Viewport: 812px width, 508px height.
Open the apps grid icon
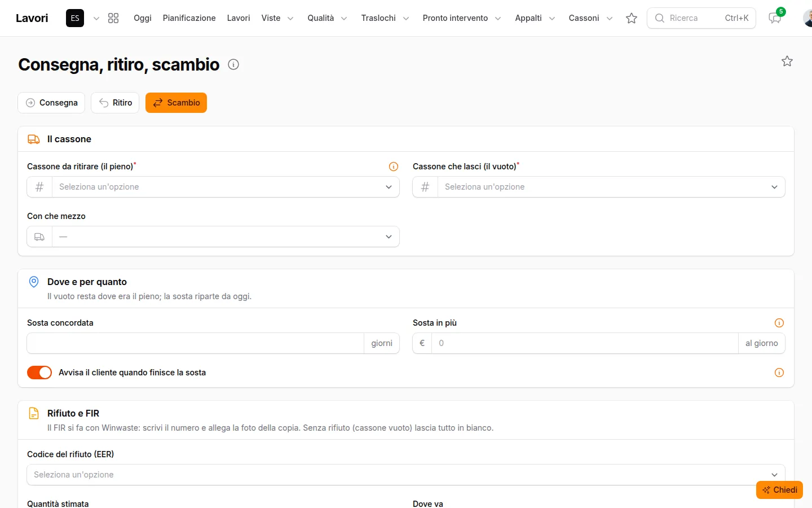point(113,18)
